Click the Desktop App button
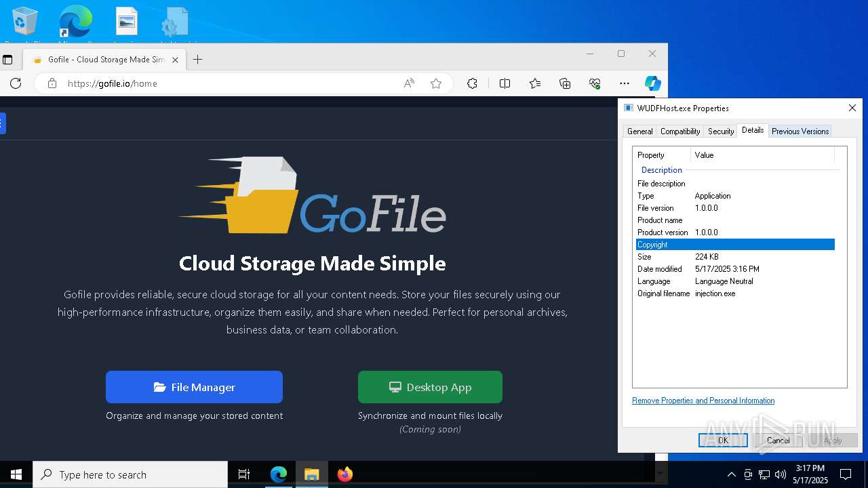 [x=430, y=387]
